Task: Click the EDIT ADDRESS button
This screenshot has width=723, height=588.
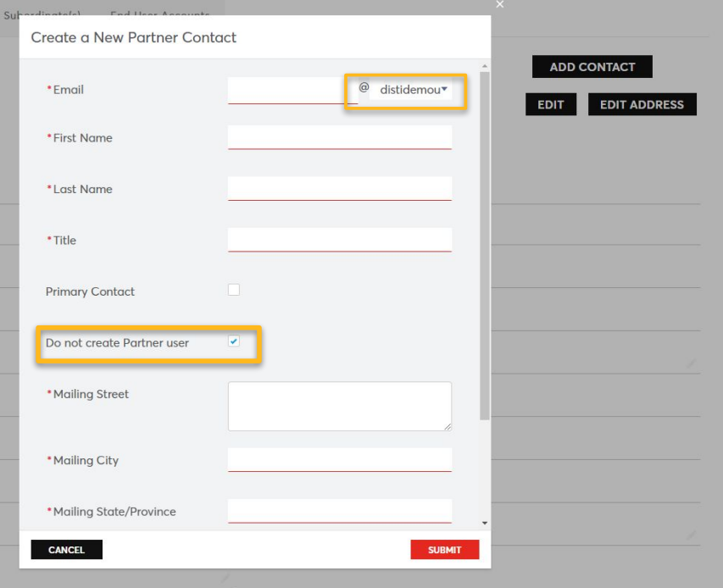Action: (x=642, y=104)
